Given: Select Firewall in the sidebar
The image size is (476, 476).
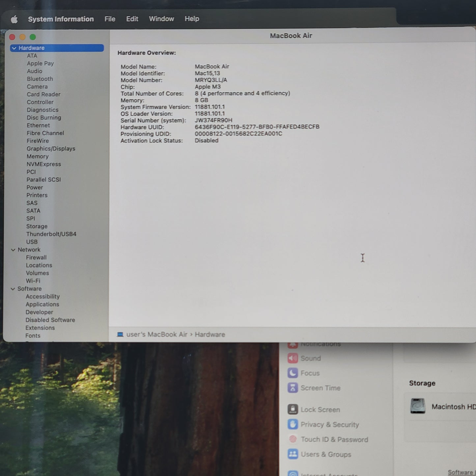Looking at the screenshot, I should pyautogui.click(x=36, y=258).
